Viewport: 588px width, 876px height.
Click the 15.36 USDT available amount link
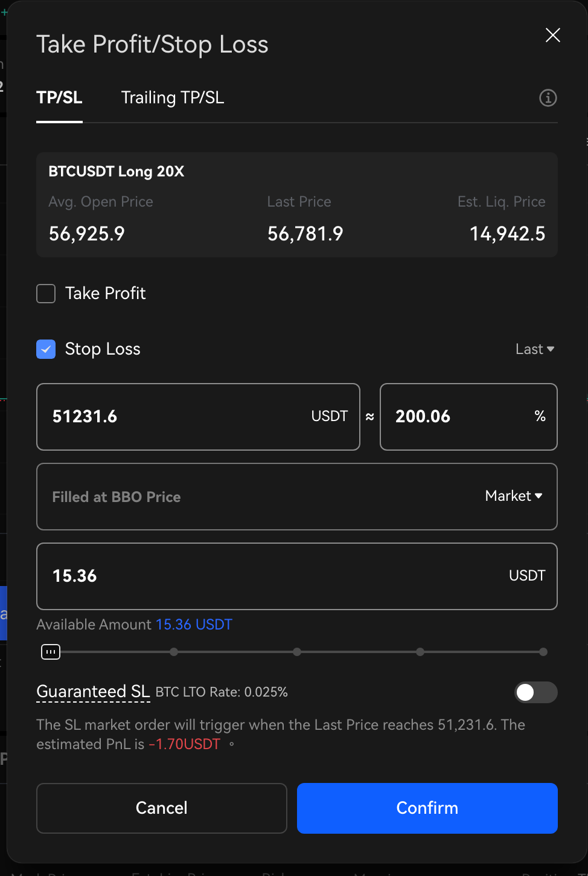(x=194, y=625)
